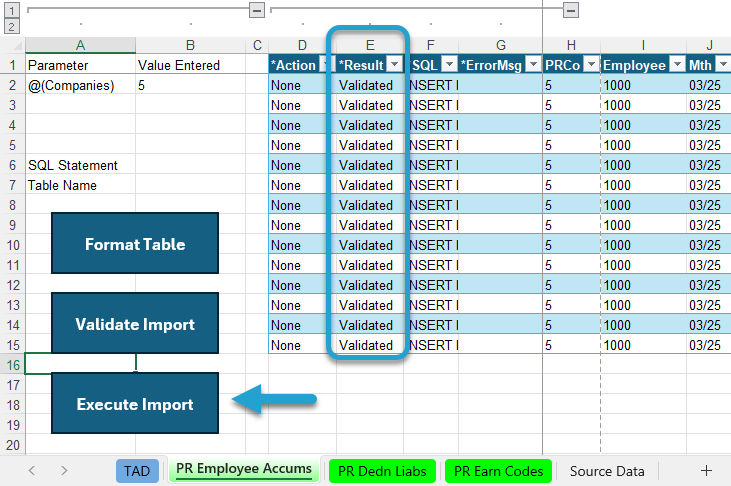Select the column I header
This screenshot has width=731, height=486.
coord(643,45)
